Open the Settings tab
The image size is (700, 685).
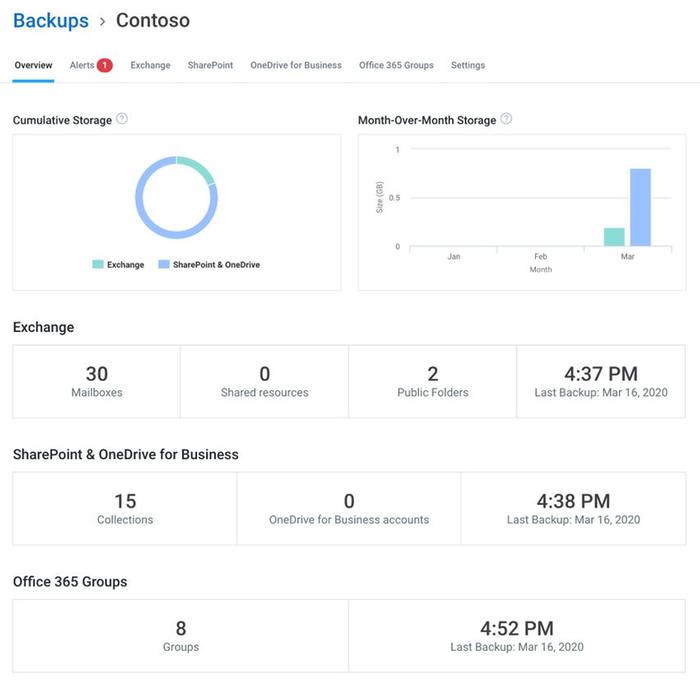tap(468, 65)
